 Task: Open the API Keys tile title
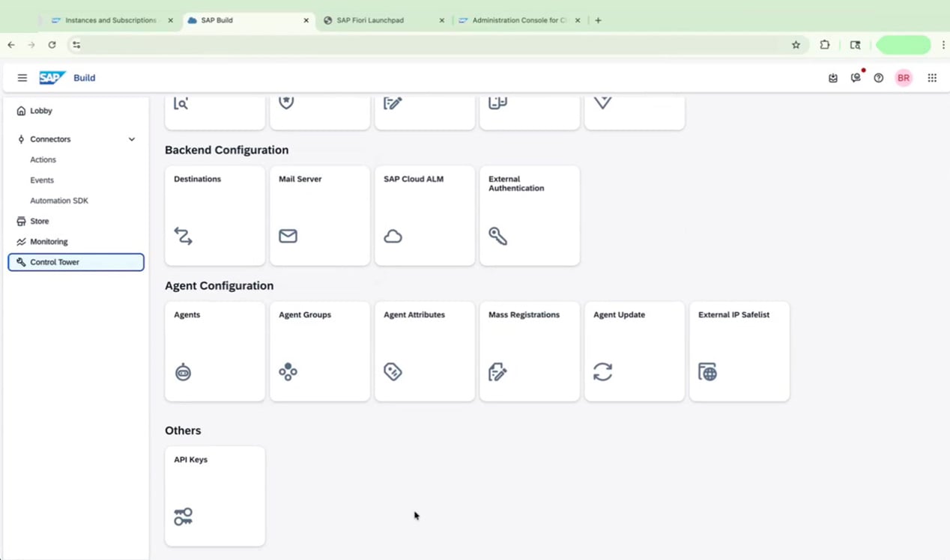191,460
